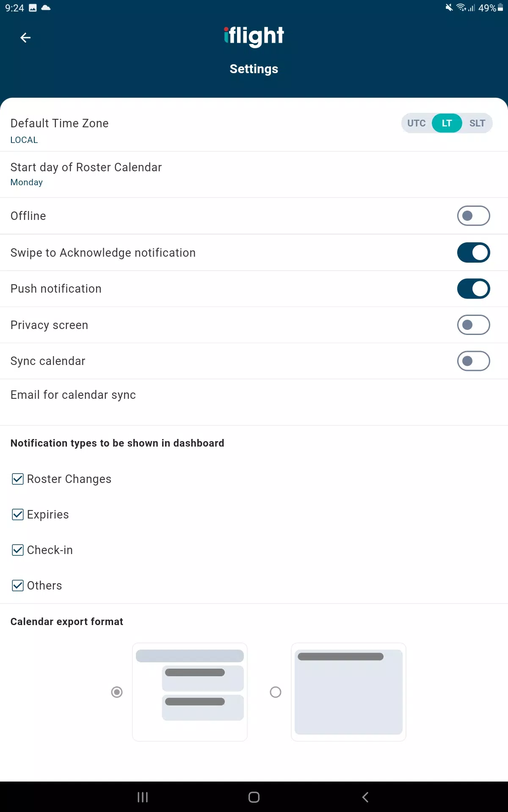This screenshot has width=508, height=812.
Task: Uncheck Expiries notification checkbox
Action: (18, 514)
